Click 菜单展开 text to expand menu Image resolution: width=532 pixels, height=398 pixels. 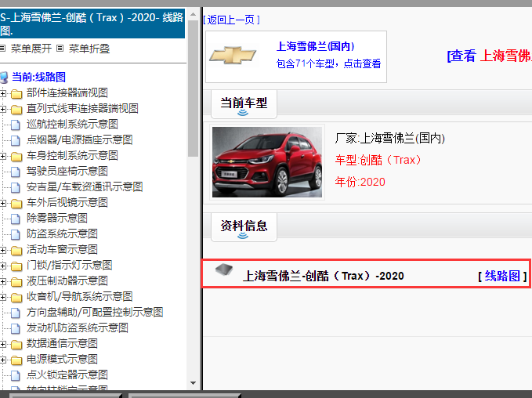[x=31, y=49]
